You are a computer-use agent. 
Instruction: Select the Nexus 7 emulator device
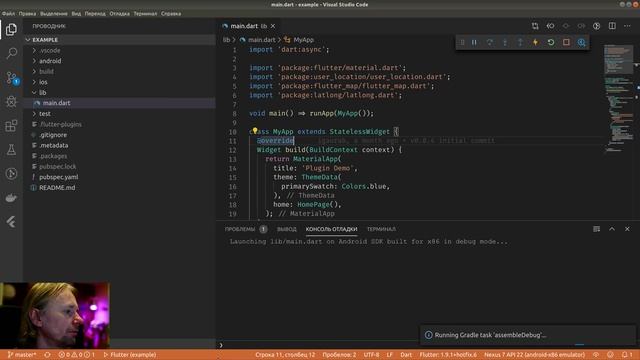click(x=534, y=355)
